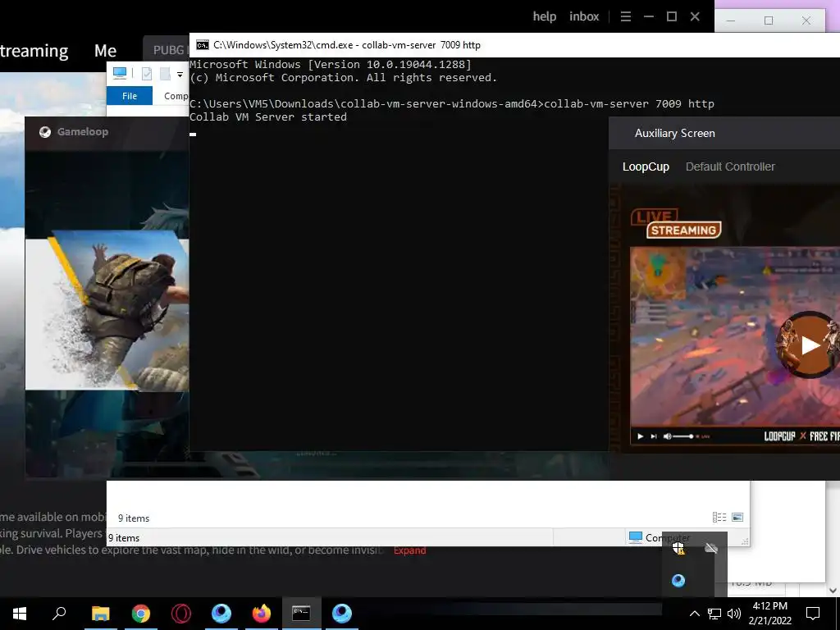The height and width of the screenshot is (630, 840).
Task: Launch Google Chrome from taskbar
Action: coord(141,614)
